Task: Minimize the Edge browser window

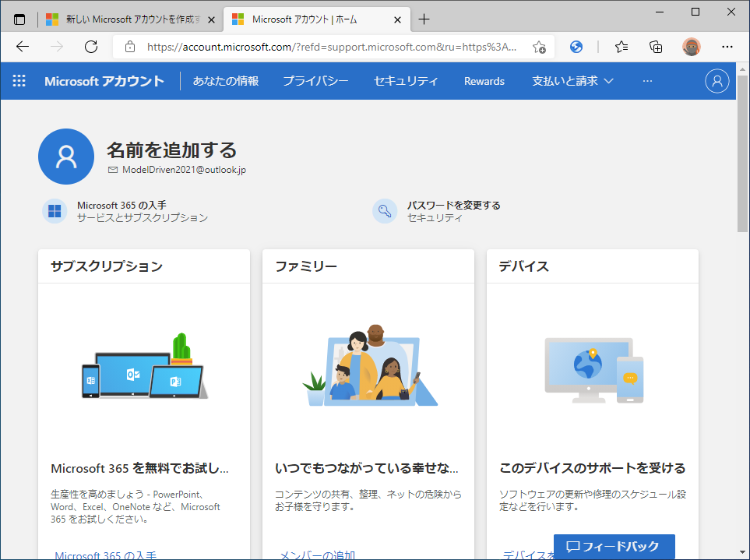Action: tap(660, 12)
